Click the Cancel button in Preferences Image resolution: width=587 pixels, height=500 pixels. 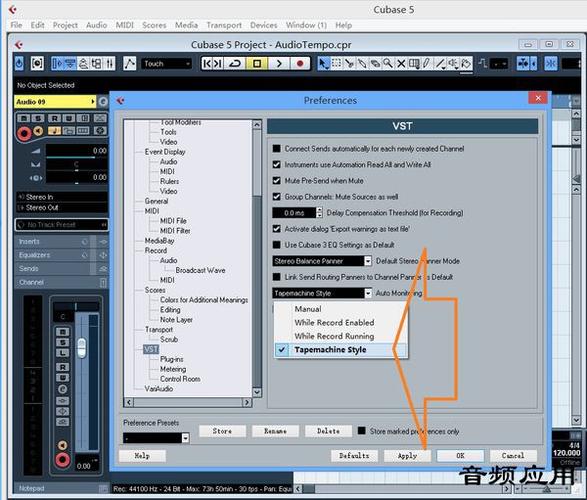click(513, 455)
